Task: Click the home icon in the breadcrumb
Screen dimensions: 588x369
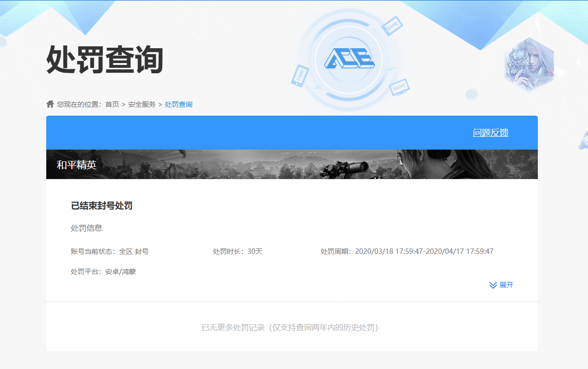Action: 49,103
